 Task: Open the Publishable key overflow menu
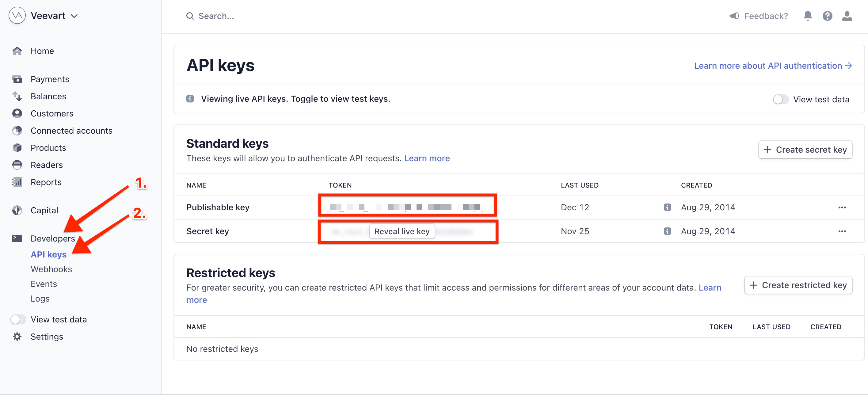click(x=842, y=207)
